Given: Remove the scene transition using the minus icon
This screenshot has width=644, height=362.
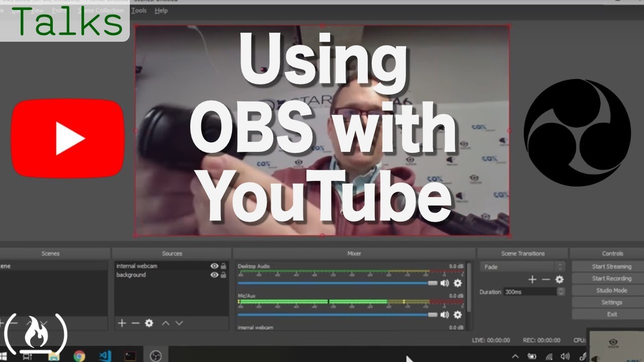Looking at the screenshot, I should (546, 280).
